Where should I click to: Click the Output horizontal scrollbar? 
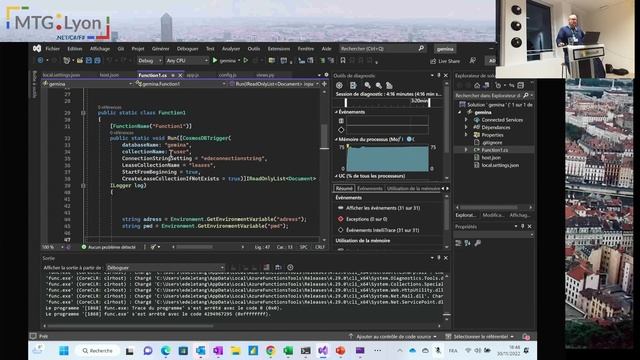click(x=130, y=326)
